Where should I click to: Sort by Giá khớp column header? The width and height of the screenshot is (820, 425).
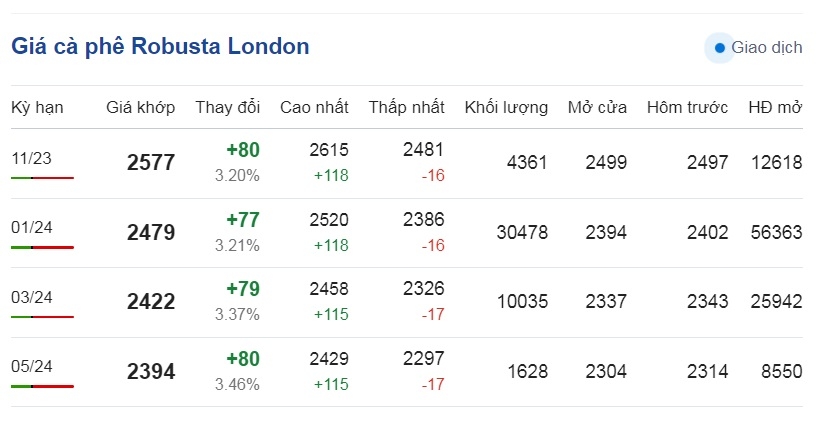tap(141, 107)
